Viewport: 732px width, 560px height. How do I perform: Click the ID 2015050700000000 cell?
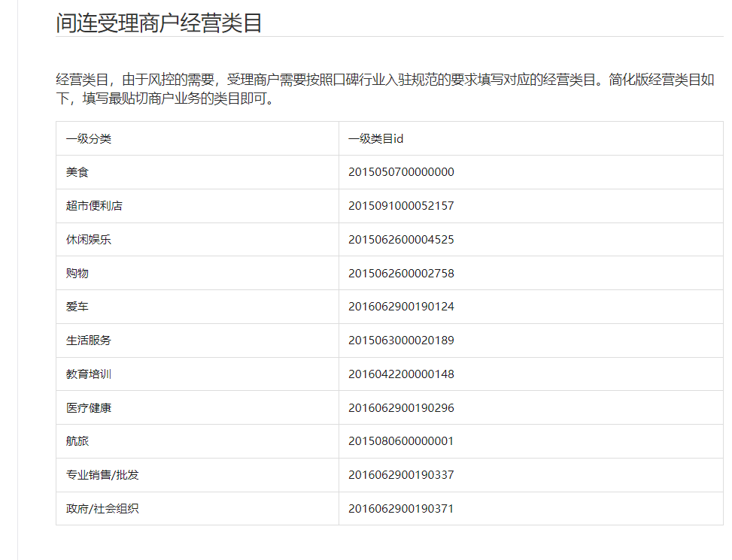401,172
